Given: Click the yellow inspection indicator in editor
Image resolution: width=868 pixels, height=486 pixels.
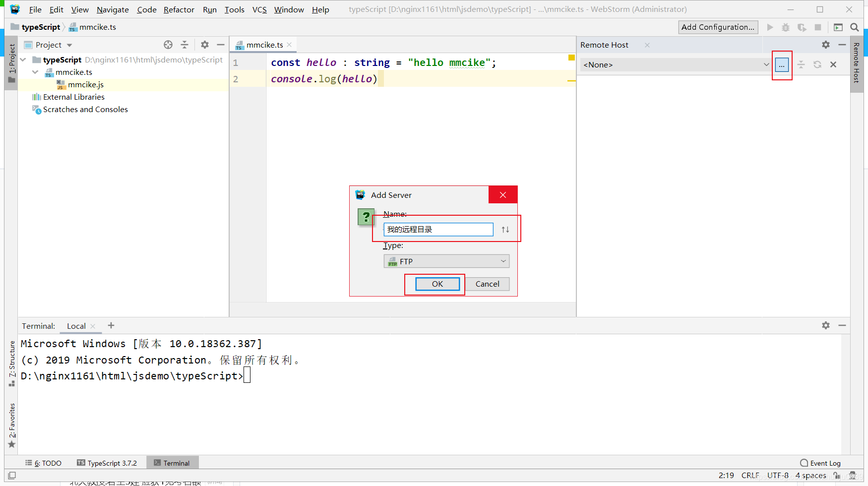Looking at the screenshot, I should [x=571, y=58].
